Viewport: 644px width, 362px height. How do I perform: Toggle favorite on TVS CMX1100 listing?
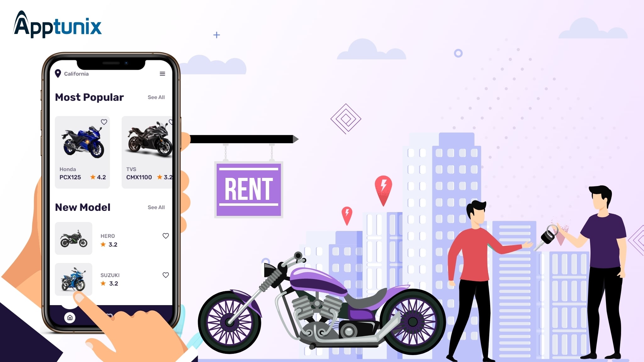click(x=170, y=122)
